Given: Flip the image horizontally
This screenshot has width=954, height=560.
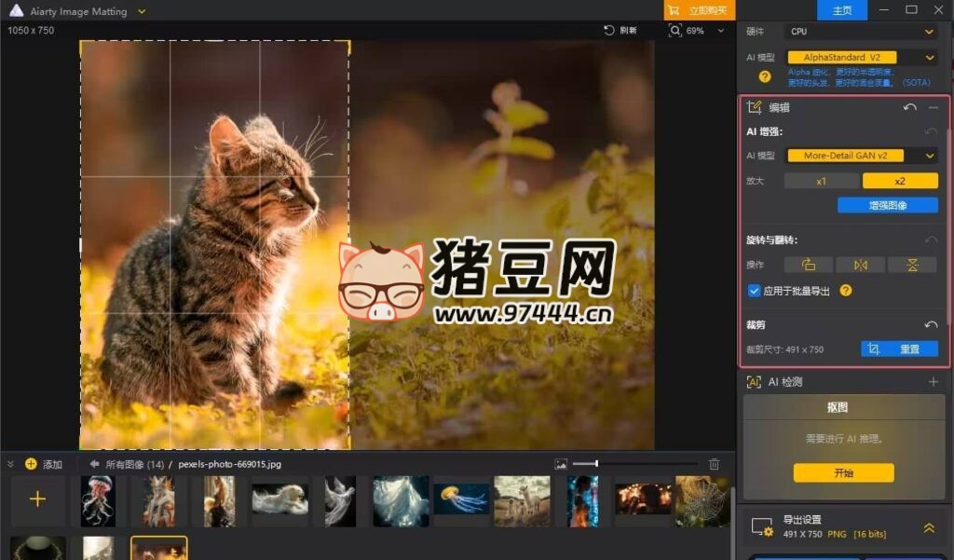Looking at the screenshot, I should [860, 265].
